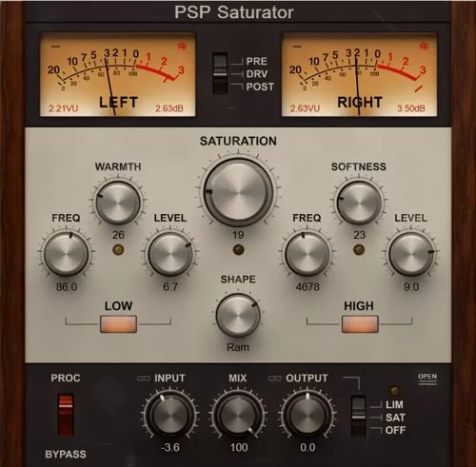This screenshot has height=467, width=476.
Task: Select the LIM output mode label
Action: (x=394, y=404)
